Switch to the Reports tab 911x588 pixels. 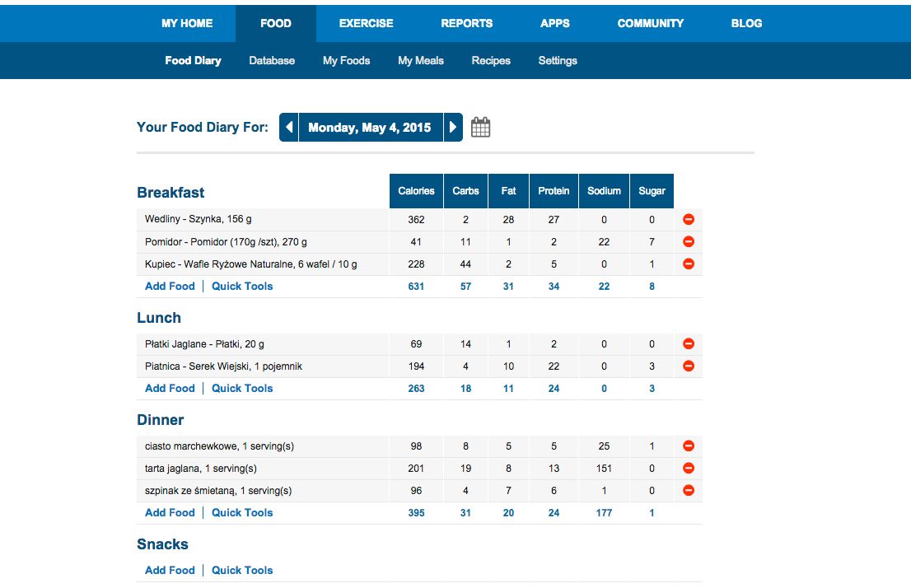(x=466, y=23)
